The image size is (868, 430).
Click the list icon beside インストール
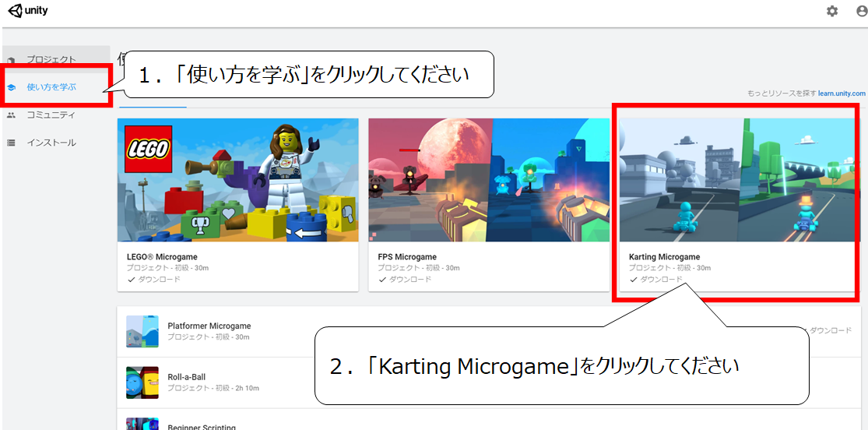click(x=11, y=143)
